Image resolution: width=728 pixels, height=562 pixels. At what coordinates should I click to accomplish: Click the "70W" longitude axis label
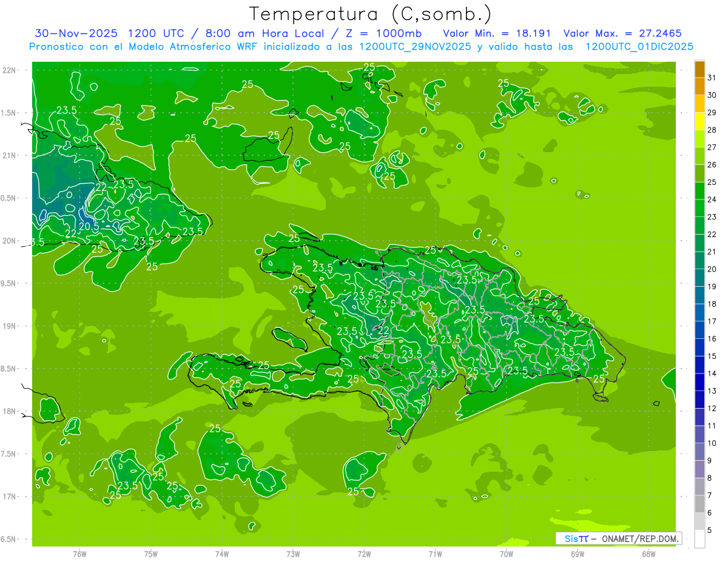[507, 554]
